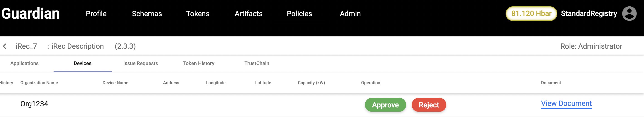This screenshot has width=644, height=122.
Task: Open the user account avatar icon
Action: 629,13
